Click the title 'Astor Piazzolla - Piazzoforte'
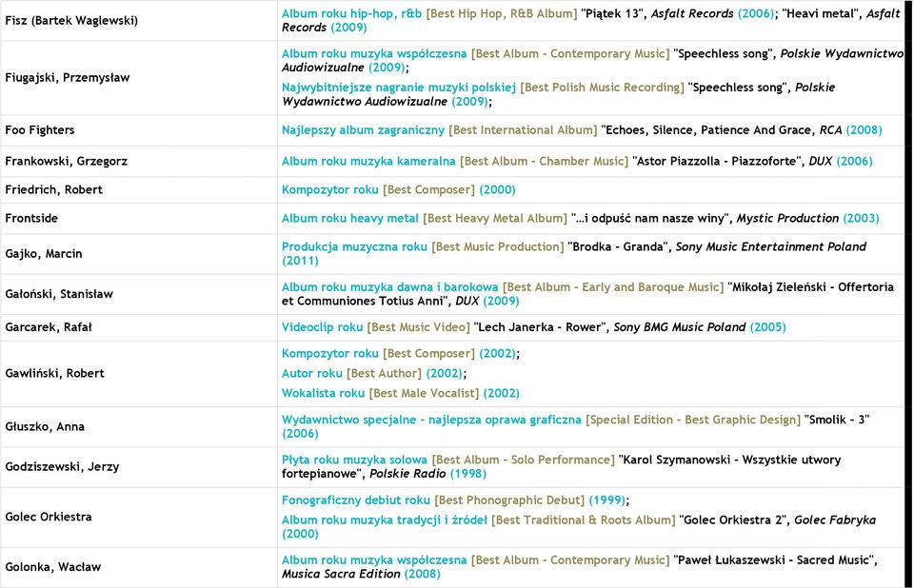Screen dimensions: 914x588 [x=718, y=161]
